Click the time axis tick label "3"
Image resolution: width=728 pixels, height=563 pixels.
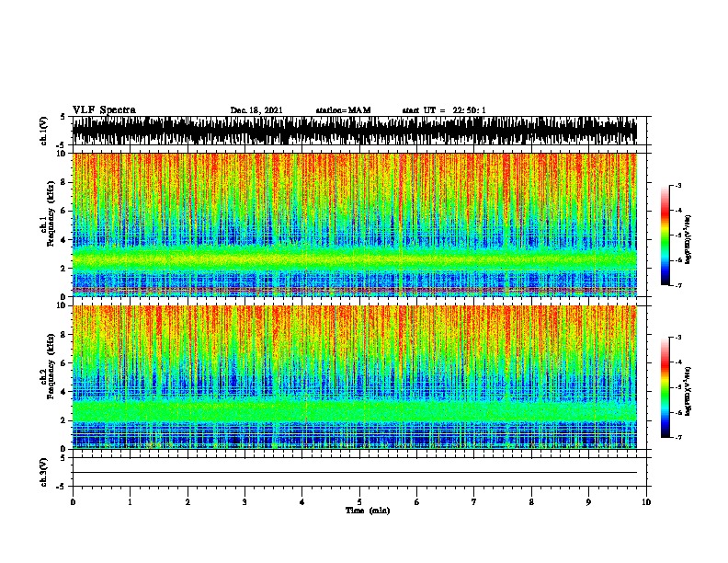[245, 502]
